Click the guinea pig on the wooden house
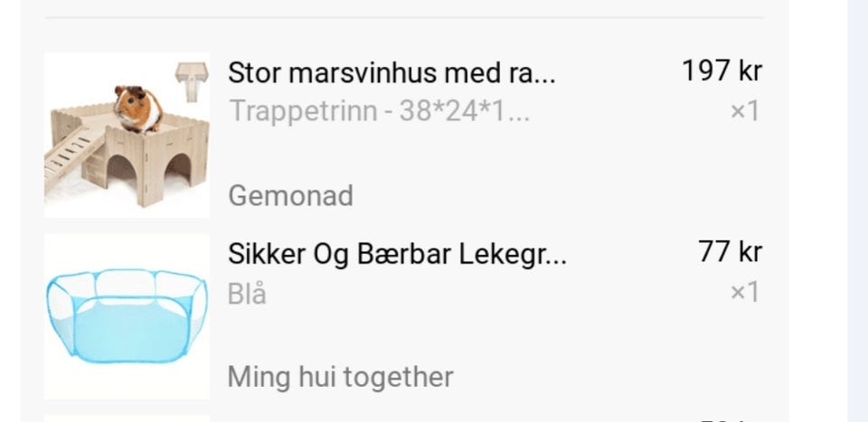868x422 pixels. [137, 109]
